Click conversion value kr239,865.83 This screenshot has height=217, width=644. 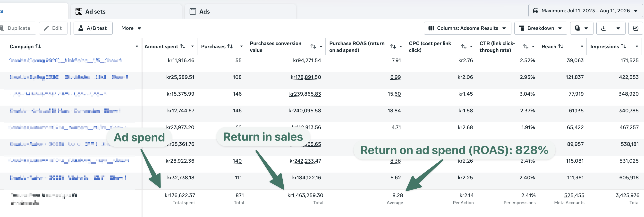click(x=305, y=94)
